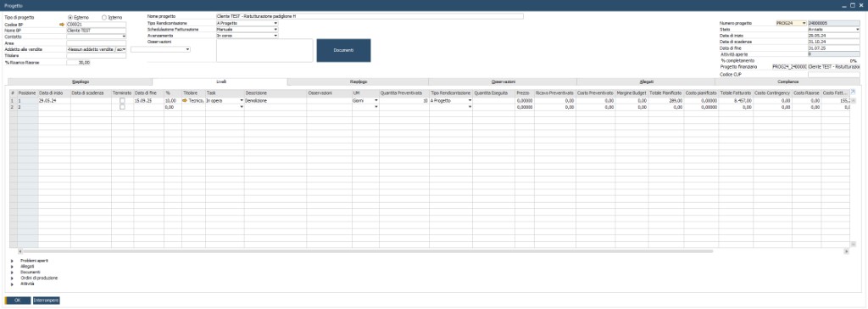Tick the Terminato checkbox in row 1
This screenshot has height=309, width=868.
pyautogui.click(x=122, y=100)
